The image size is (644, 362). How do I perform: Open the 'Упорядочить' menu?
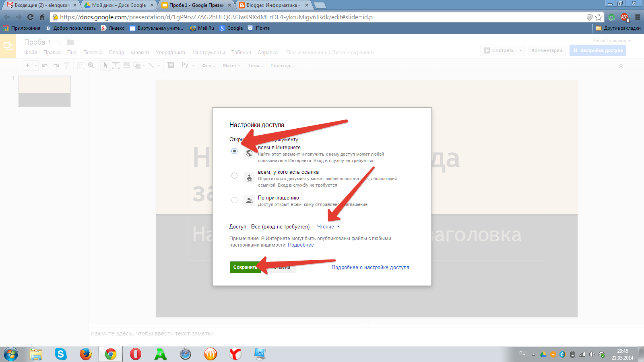click(171, 53)
